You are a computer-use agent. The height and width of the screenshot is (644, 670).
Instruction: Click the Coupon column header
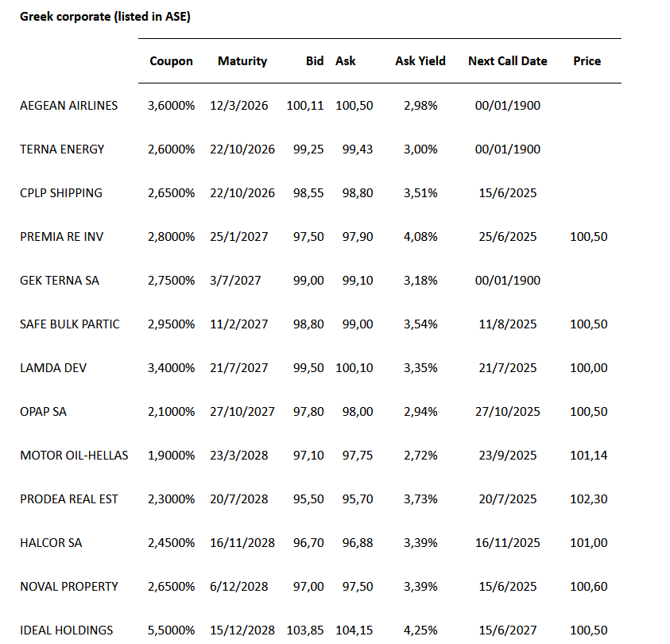(171, 61)
